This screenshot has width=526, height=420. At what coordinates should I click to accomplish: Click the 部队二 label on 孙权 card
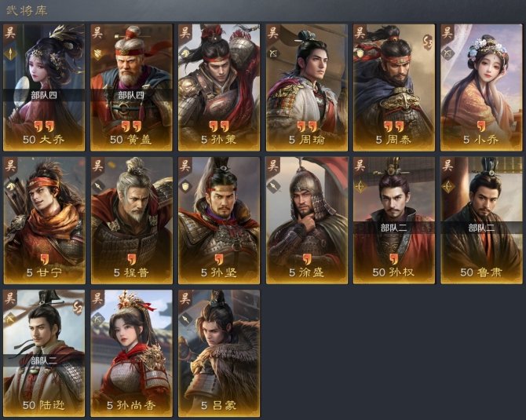click(x=394, y=228)
